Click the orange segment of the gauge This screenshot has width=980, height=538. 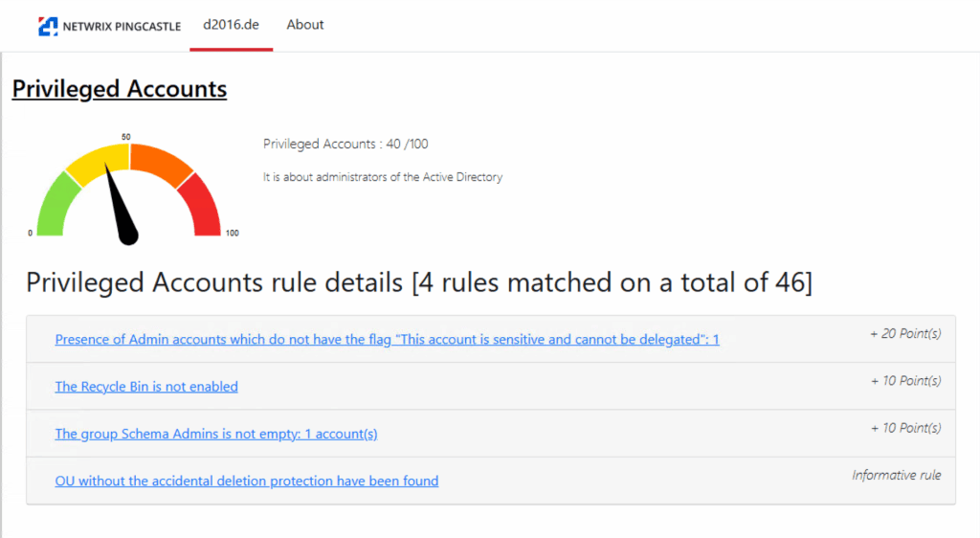click(159, 160)
